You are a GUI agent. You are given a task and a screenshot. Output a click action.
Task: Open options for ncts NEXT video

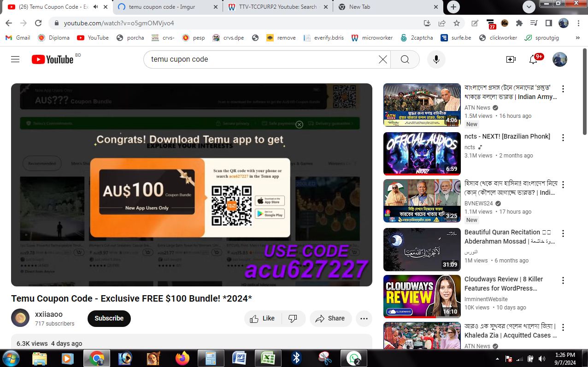(x=563, y=138)
